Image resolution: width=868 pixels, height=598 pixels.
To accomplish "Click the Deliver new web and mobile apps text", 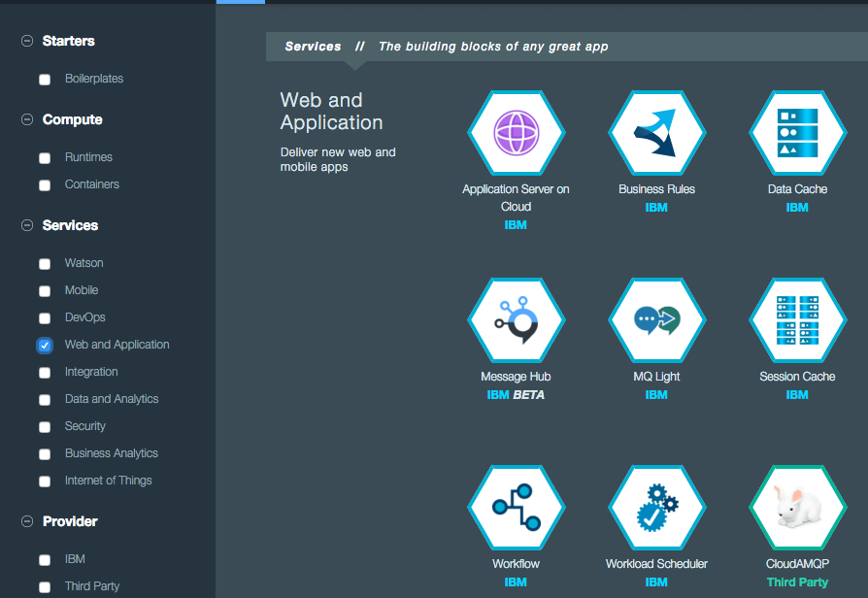I will (338, 159).
